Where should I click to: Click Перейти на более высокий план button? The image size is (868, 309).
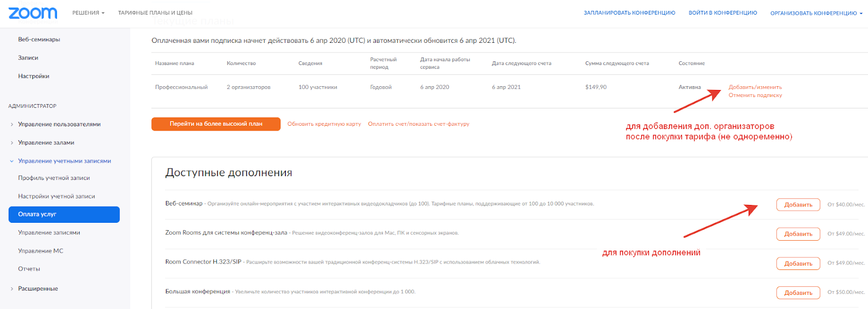[x=216, y=124]
